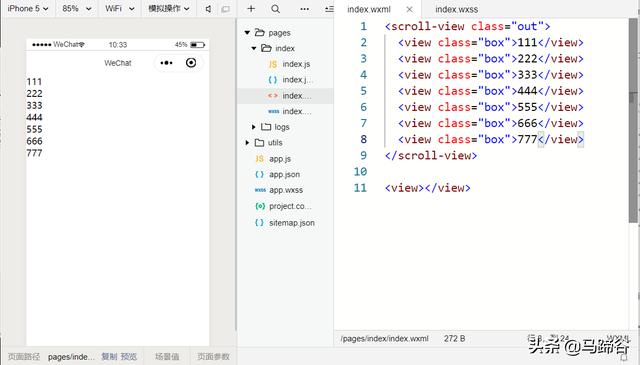This screenshot has height=365, width=640.
Task: Click the utils folder icon
Action: [260, 142]
